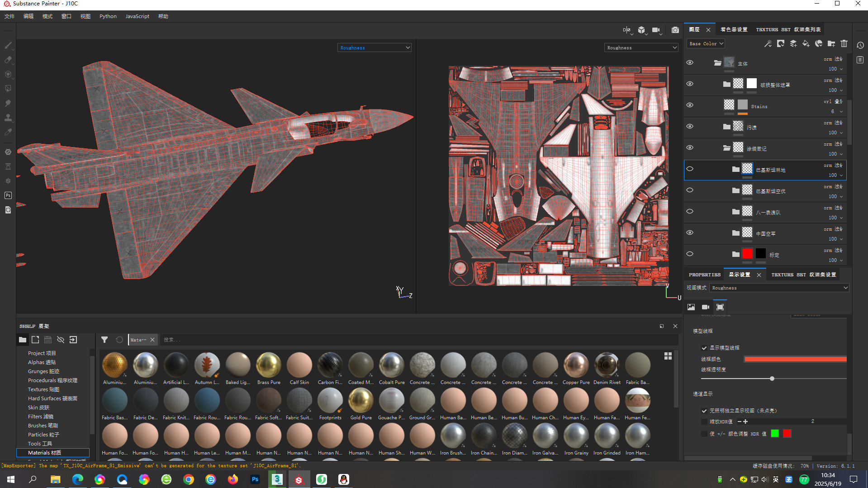Select Brushes 笔刷 shelf category
Image resolution: width=868 pixels, height=488 pixels.
click(x=43, y=426)
